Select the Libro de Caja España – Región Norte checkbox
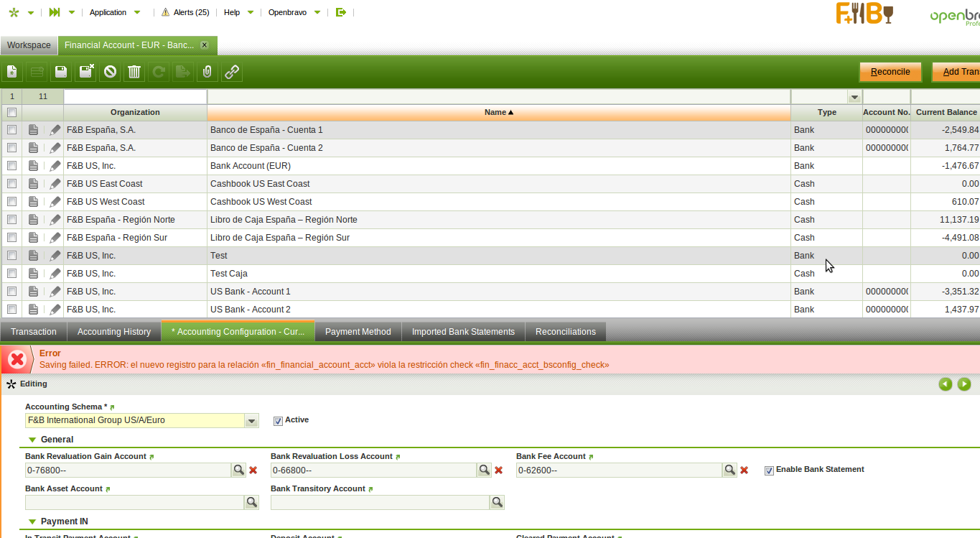This screenshot has height=538, width=980. pyautogui.click(x=11, y=220)
